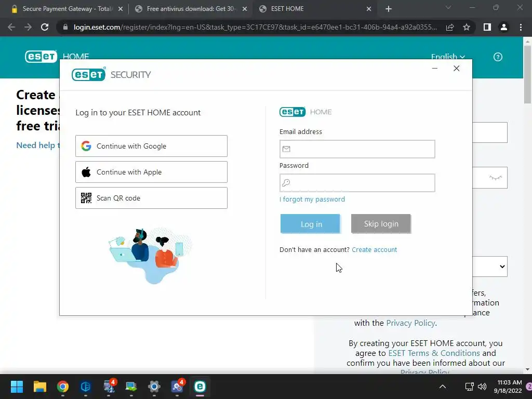Click Continue with Google button
532x399 pixels.
coord(151,146)
